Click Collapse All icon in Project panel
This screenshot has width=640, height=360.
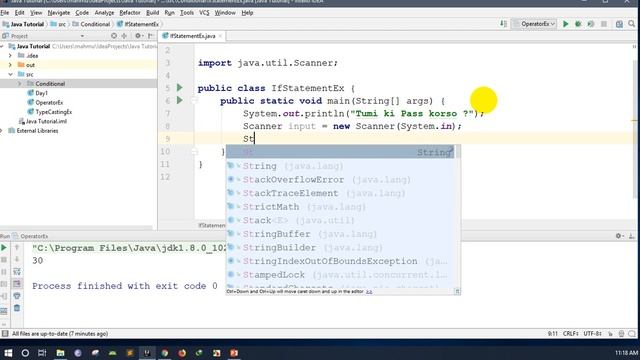tap(124, 36)
